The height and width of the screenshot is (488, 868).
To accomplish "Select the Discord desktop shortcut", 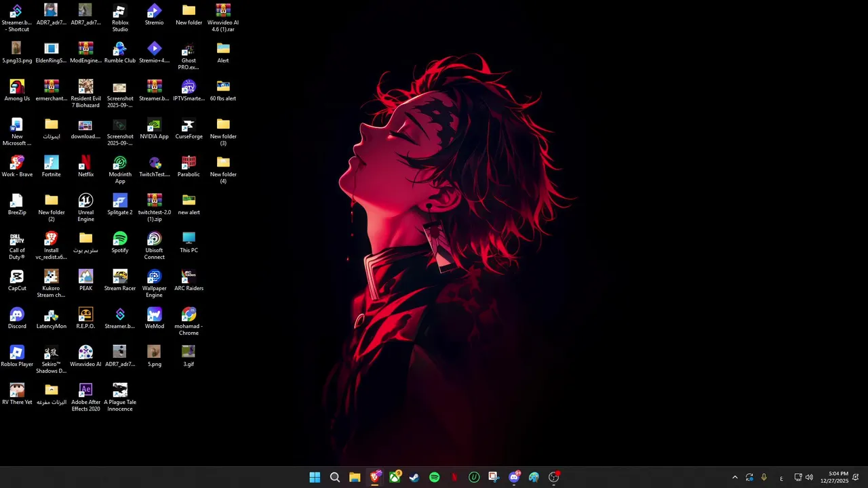I will coord(17,319).
